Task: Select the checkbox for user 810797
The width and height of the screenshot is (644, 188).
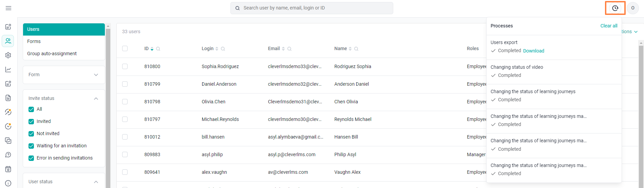Action: (125, 119)
